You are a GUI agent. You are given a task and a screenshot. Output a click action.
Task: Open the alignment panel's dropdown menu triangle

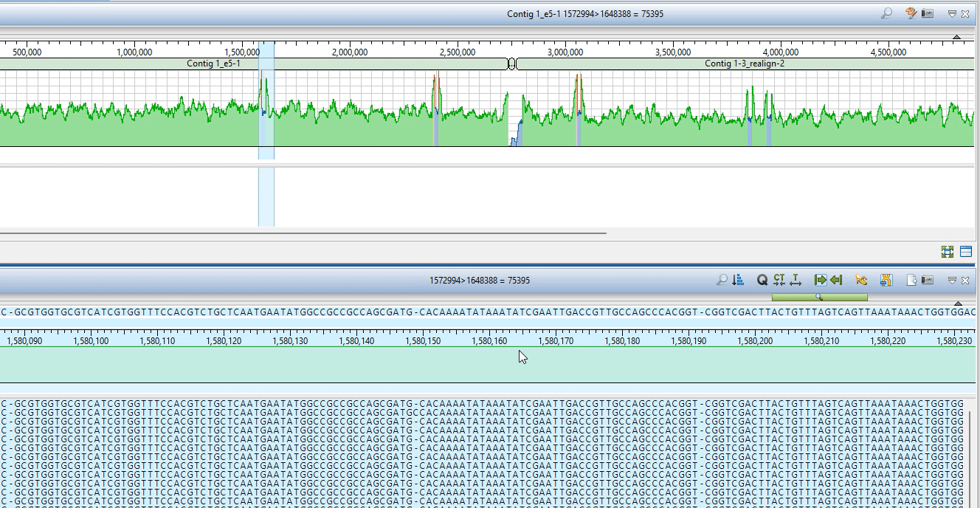click(952, 281)
